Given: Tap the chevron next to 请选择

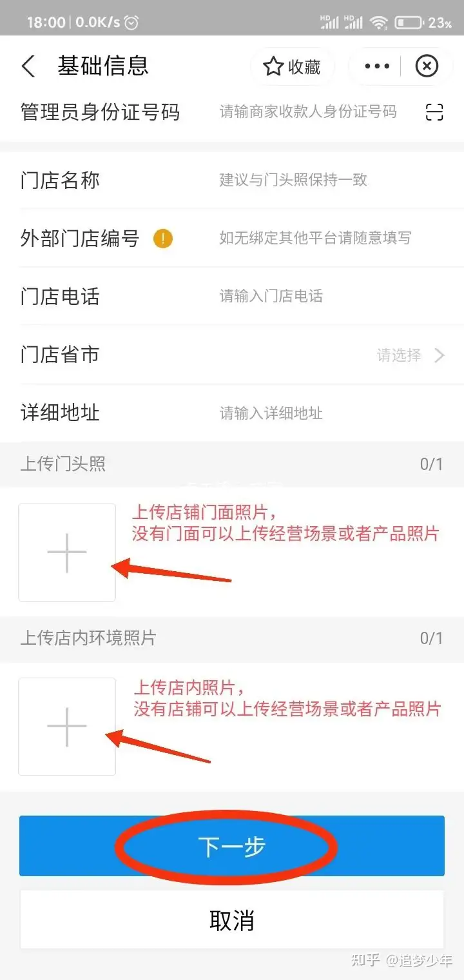Looking at the screenshot, I should point(440,355).
